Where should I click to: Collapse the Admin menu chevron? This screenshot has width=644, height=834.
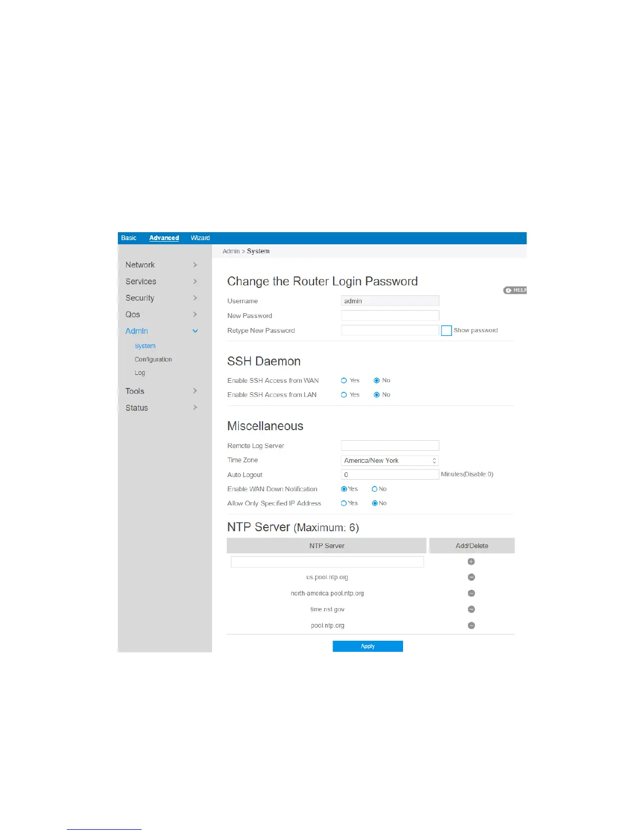(x=195, y=331)
